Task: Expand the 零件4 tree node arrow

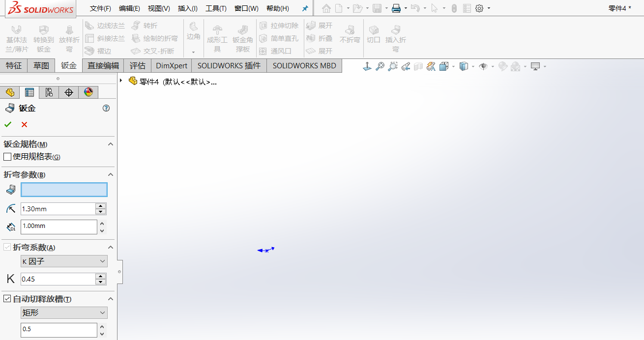Action: 121,80
